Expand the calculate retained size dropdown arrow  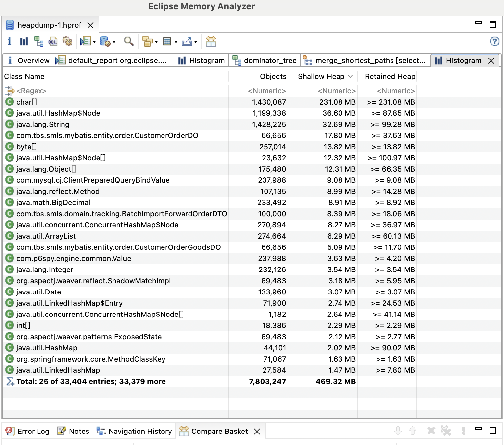click(176, 42)
